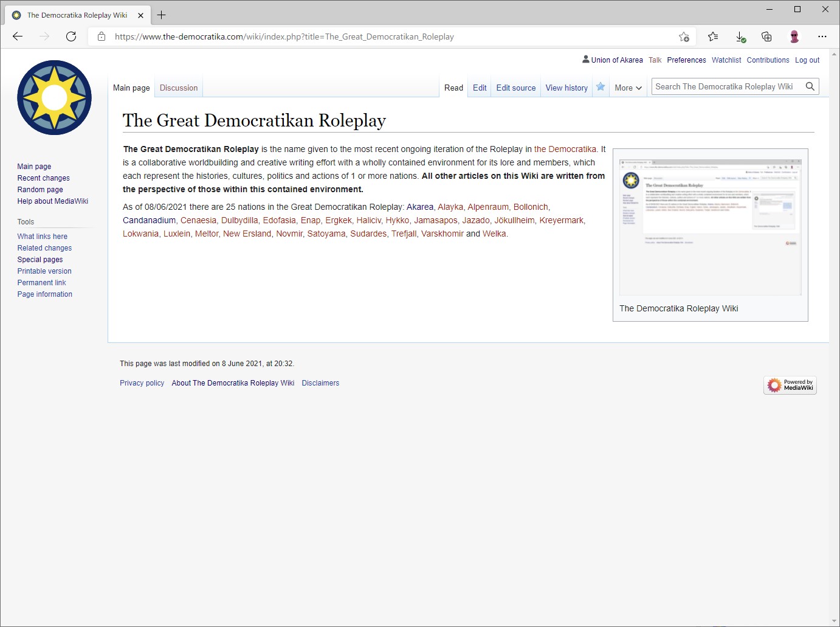Open a new browser tab
The width and height of the screenshot is (840, 627).
point(161,15)
